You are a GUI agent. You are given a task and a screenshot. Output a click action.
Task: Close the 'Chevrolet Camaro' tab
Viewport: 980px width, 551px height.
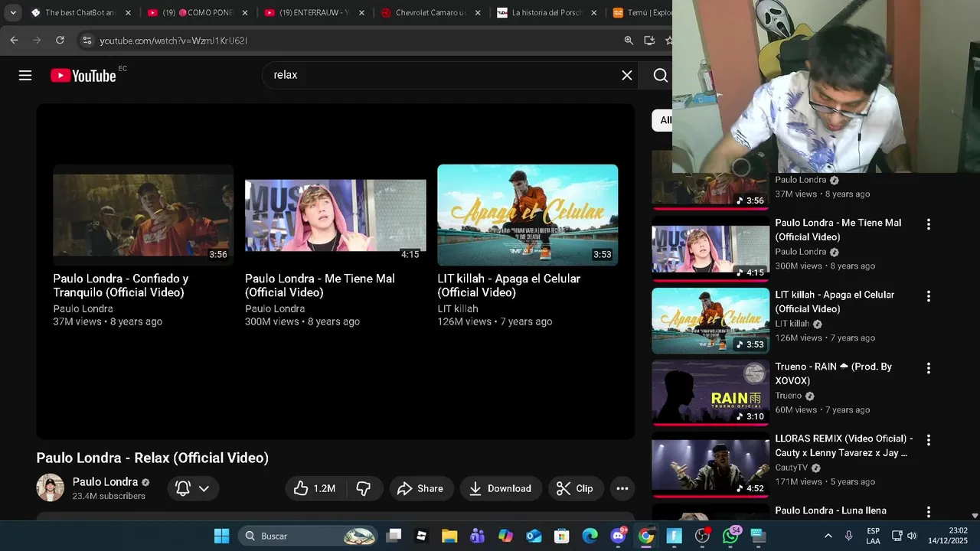478,13
